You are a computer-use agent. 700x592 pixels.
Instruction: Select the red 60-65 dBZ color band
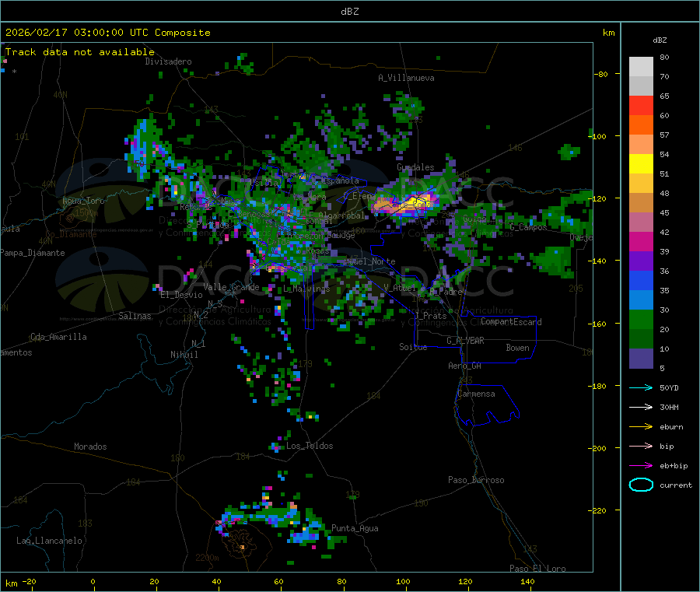point(641,105)
